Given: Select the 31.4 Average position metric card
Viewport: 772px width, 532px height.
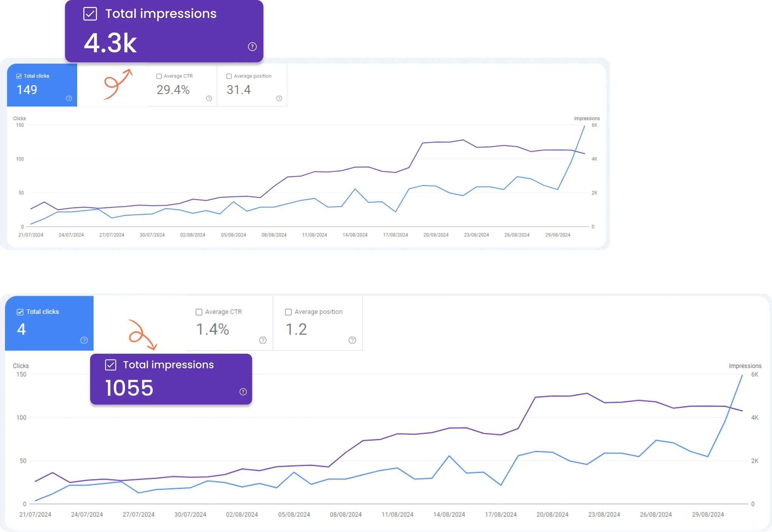Looking at the screenshot, I should point(252,85).
